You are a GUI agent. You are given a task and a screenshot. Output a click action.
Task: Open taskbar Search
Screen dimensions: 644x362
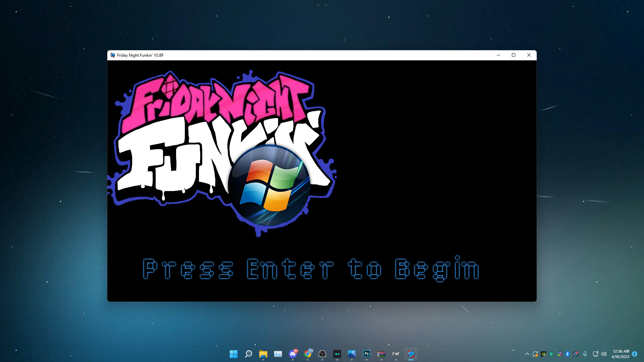click(x=249, y=354)
